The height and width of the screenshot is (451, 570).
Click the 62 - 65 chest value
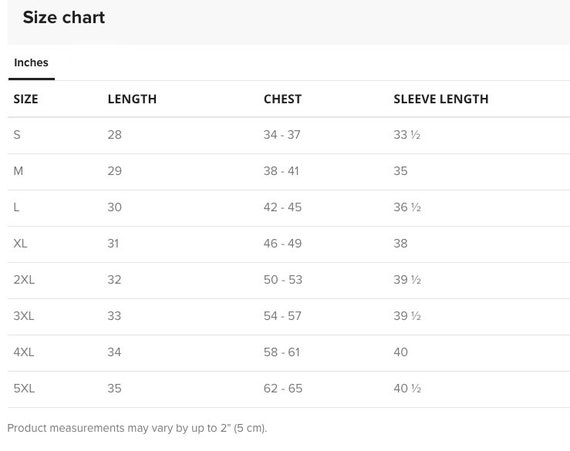pos(283,388)
